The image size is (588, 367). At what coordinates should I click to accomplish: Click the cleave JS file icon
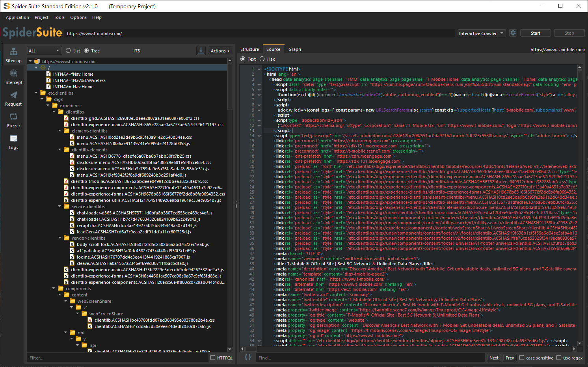(72, 263)
